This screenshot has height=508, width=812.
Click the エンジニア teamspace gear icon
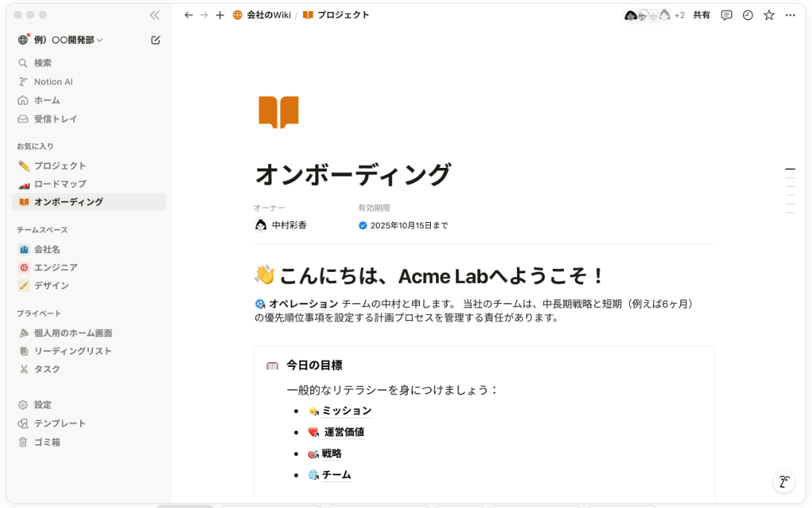(x=24, y=267)
